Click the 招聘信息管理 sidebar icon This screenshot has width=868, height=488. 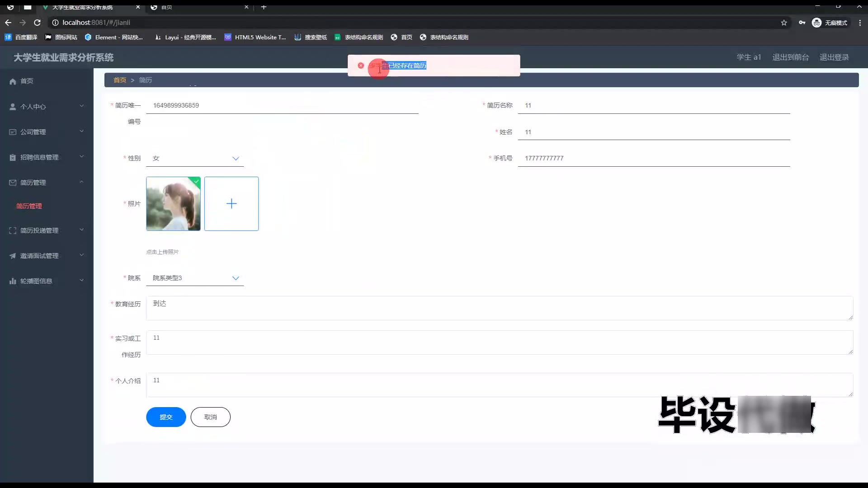(x=13, y=157)
